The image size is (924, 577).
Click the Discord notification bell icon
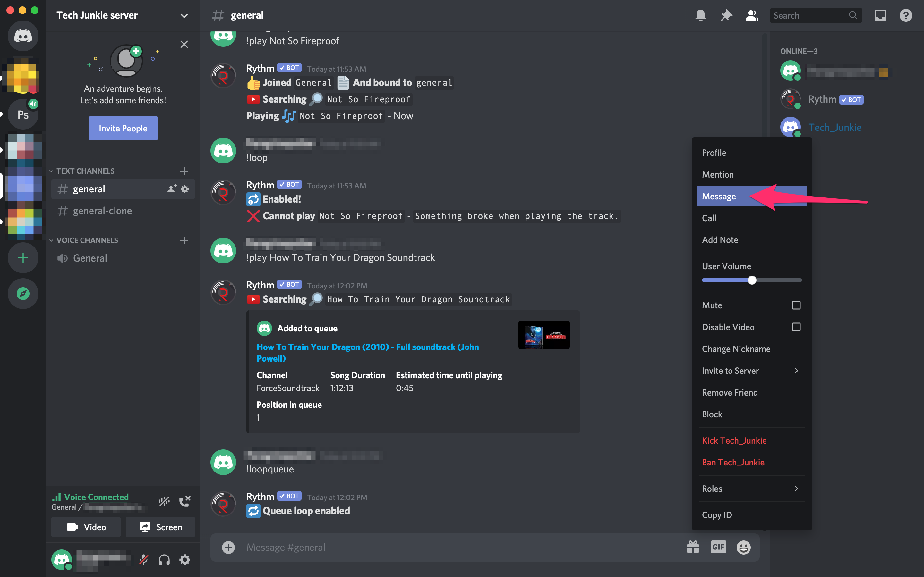coord(700,15)
